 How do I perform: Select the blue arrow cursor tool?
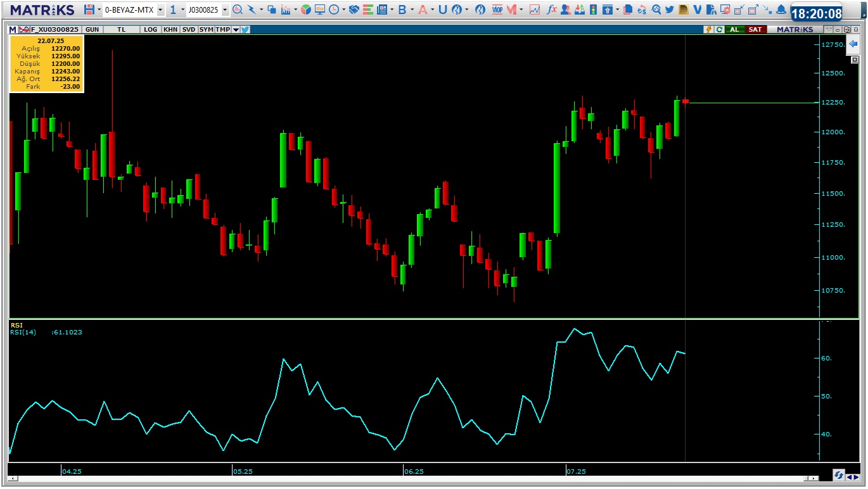(x=252, y=10)
